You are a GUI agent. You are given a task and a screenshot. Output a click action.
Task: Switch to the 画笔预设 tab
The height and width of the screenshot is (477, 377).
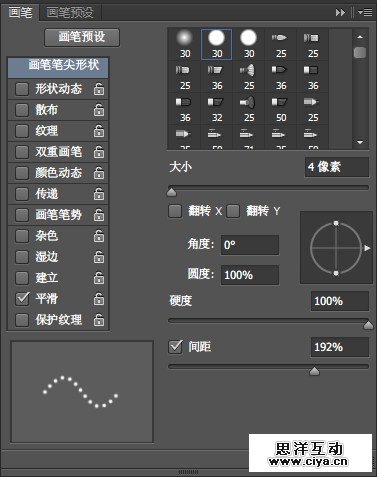coord(70,13)
